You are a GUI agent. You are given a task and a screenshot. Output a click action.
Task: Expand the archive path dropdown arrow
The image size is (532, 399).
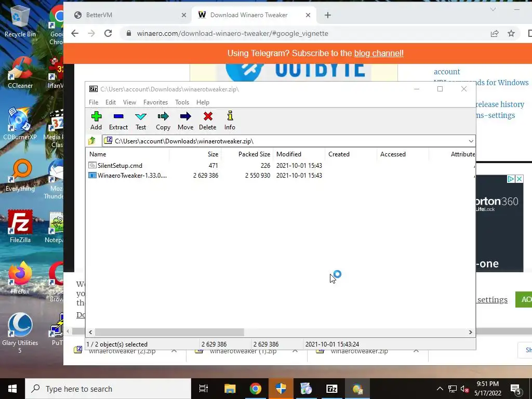(x=471, y=141)
